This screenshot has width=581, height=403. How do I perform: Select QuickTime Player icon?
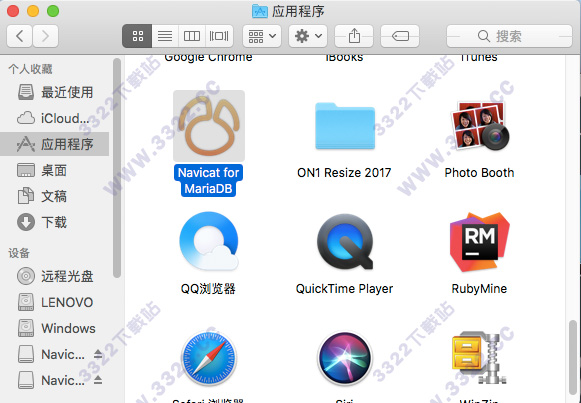[345, 241]
